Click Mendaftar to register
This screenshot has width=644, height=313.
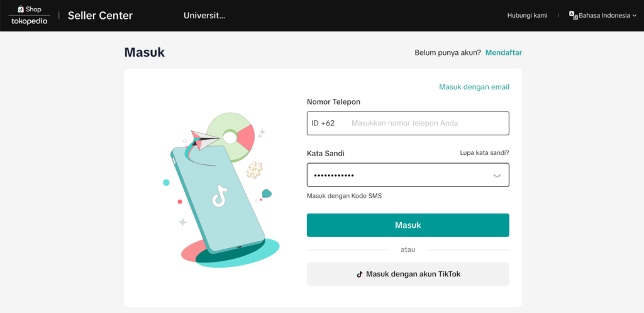click(x=504, y=53)
